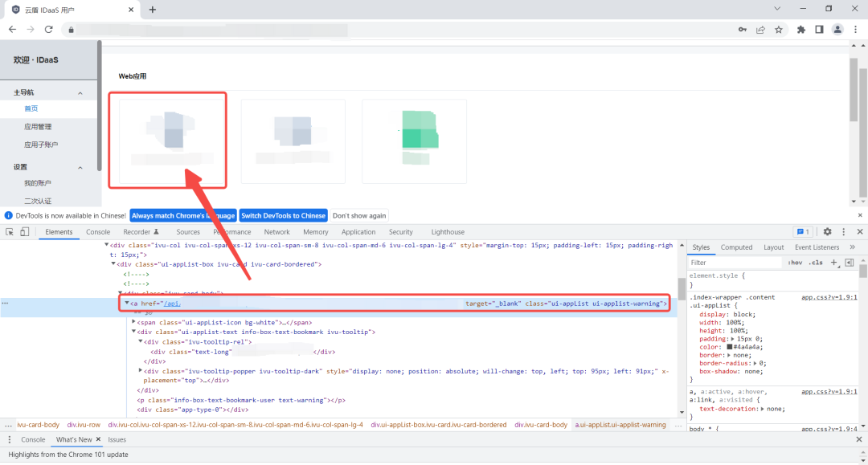This screenshot has width=868, height=465.
Task: Toggle the .cls class editor
Action: [x=816, y=263]
